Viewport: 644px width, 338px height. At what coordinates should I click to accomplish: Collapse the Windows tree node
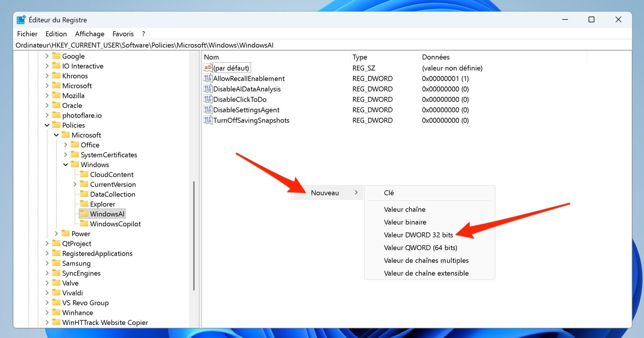point(66,165)
